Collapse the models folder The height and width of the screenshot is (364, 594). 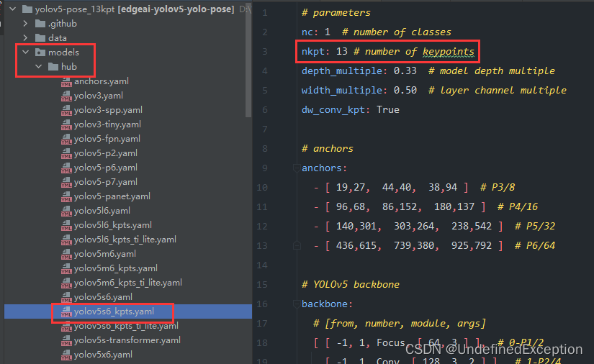25,53
